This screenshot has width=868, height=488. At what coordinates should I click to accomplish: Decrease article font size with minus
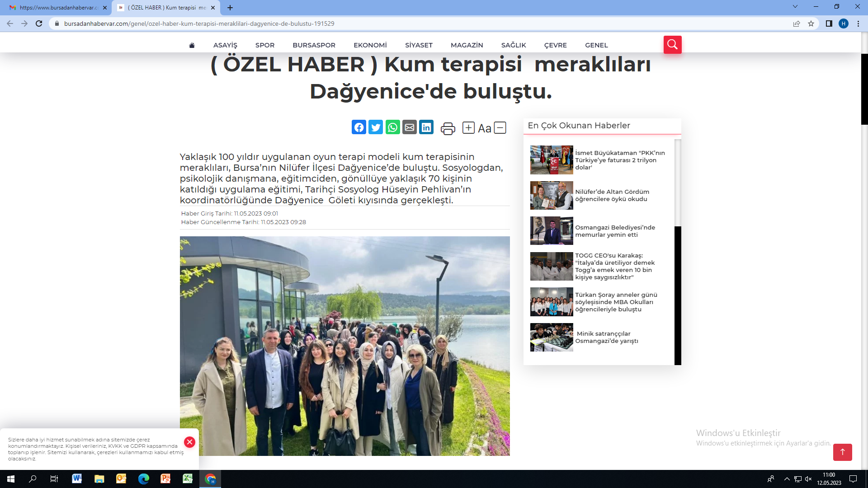tap(500, 128)
